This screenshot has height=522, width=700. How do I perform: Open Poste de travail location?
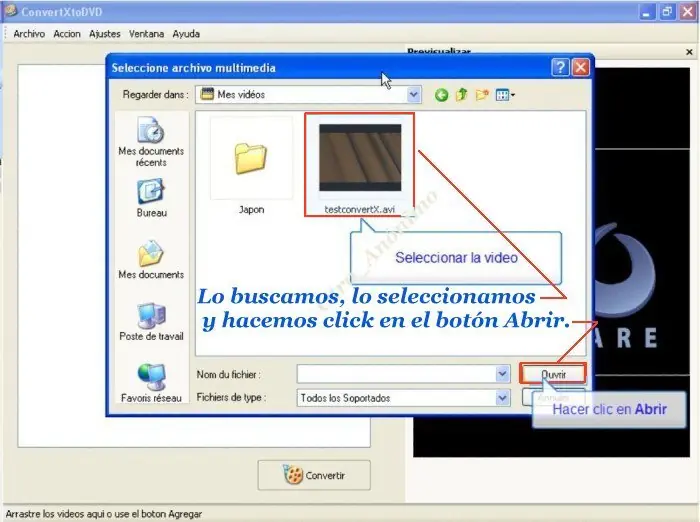[151, 322]
